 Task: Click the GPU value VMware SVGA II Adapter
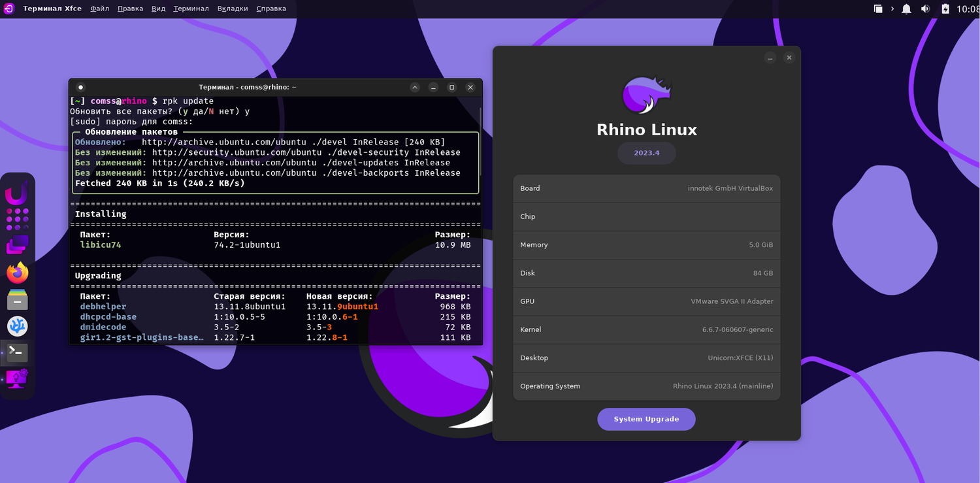732,301
